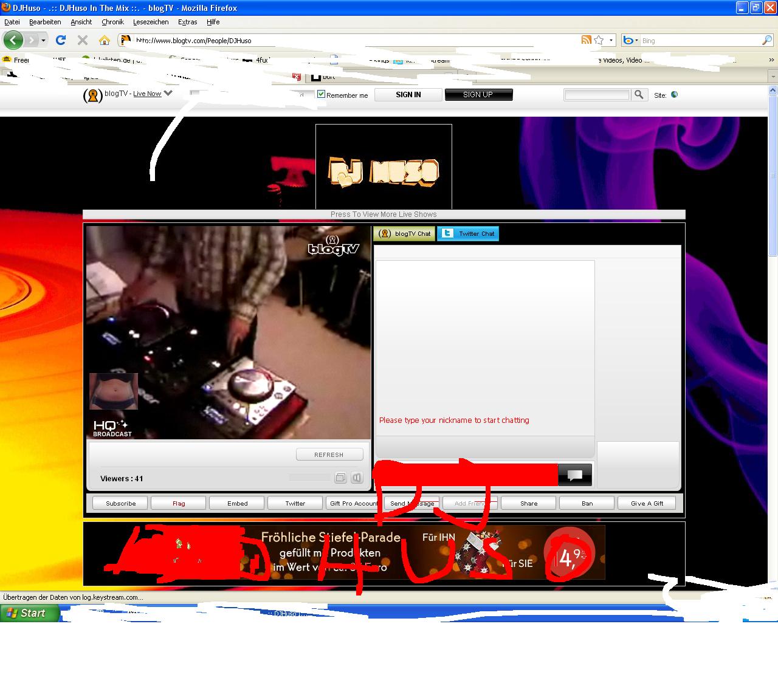Click the Give A Gift button
This screenshot has width=778, height=700.
pyautogui.click(x=647, y=503)
